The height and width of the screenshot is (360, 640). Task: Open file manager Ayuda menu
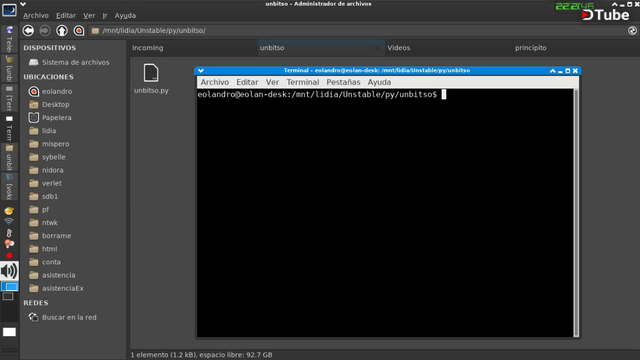pos(125,16)
